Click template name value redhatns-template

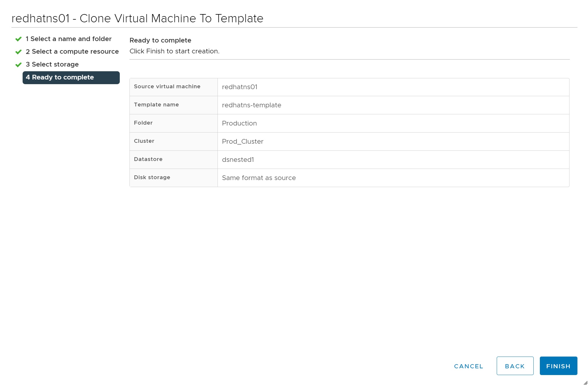click(x=251, y=105)
